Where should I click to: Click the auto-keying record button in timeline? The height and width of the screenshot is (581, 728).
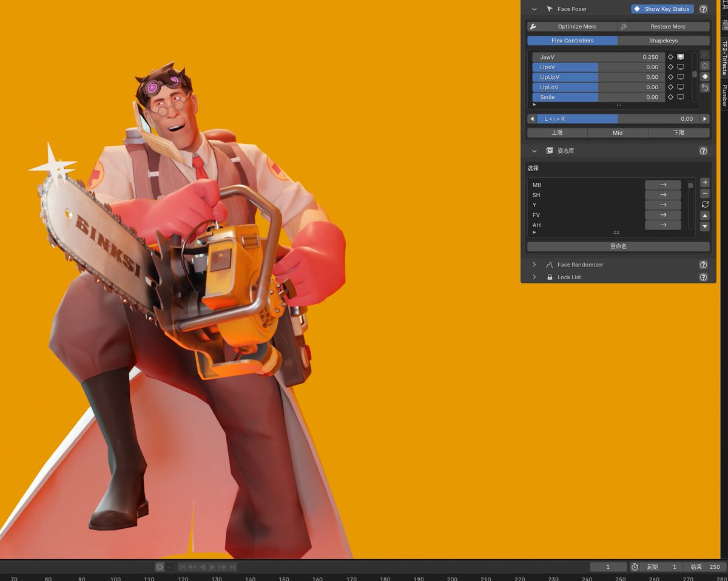click(x=160, y=567)
